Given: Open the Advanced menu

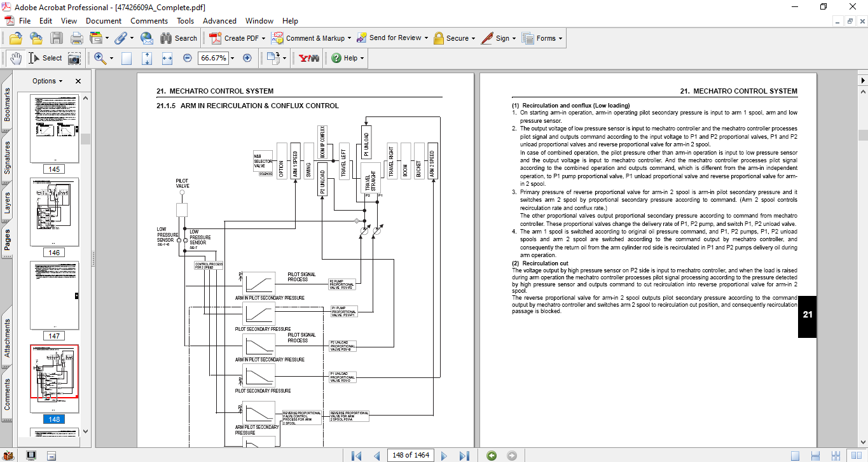Looking at the screenshot, I should 221,21.
